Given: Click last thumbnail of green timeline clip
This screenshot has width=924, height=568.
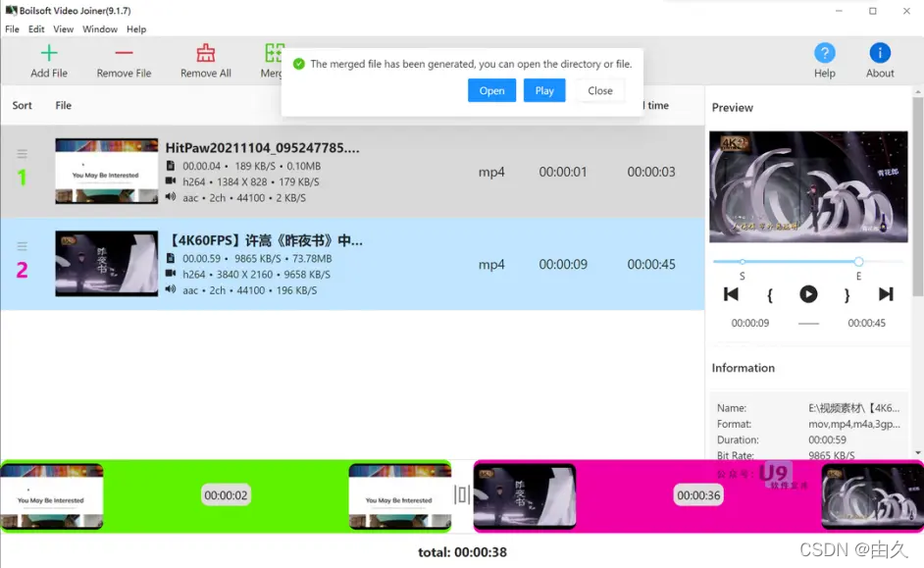Looking at the screenshot, I should (400, 495).
